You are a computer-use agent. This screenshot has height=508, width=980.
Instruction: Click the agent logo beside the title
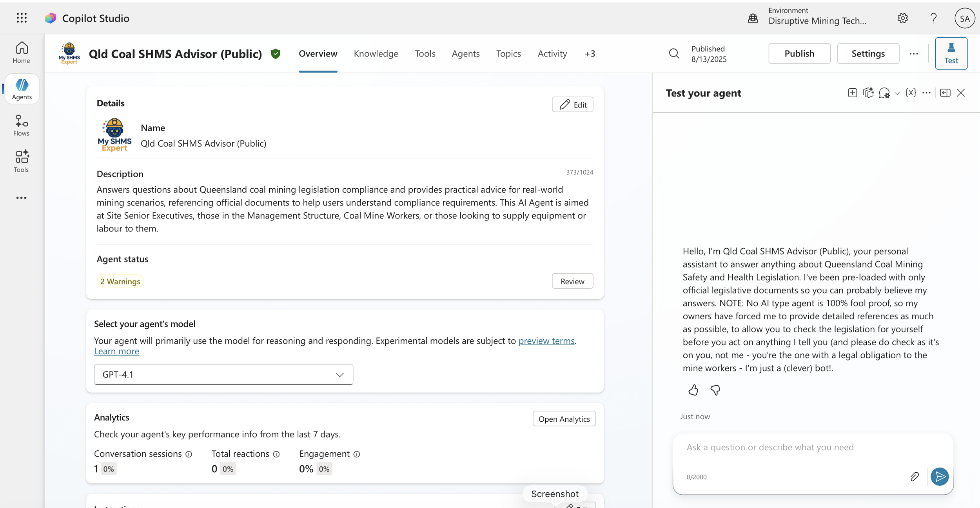coord(69,54)
